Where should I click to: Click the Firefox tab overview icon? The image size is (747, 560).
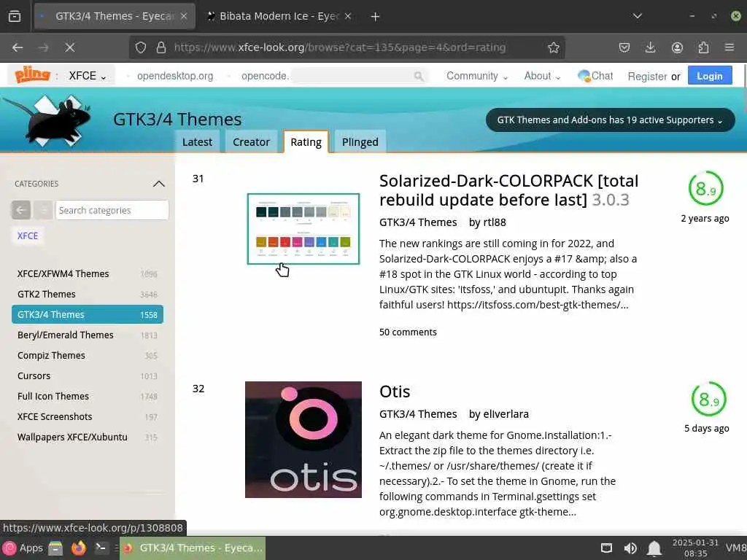tap(15, 16)
